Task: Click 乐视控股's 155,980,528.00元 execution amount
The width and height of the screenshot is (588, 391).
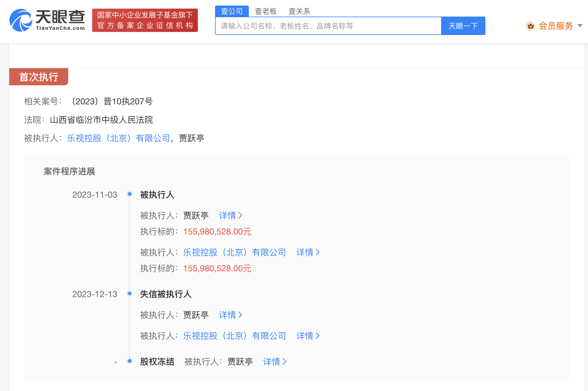Action: 217,269
